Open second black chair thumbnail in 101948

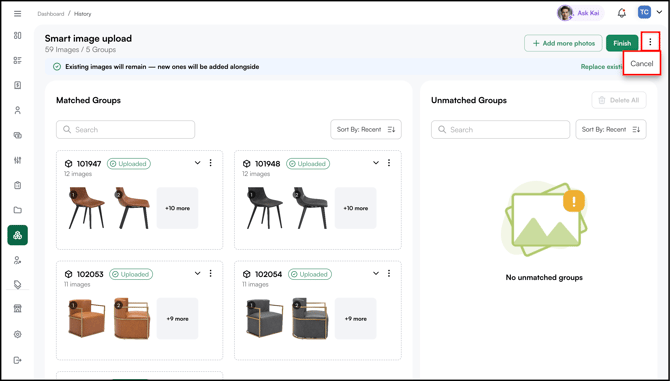(x=311, y=208)
